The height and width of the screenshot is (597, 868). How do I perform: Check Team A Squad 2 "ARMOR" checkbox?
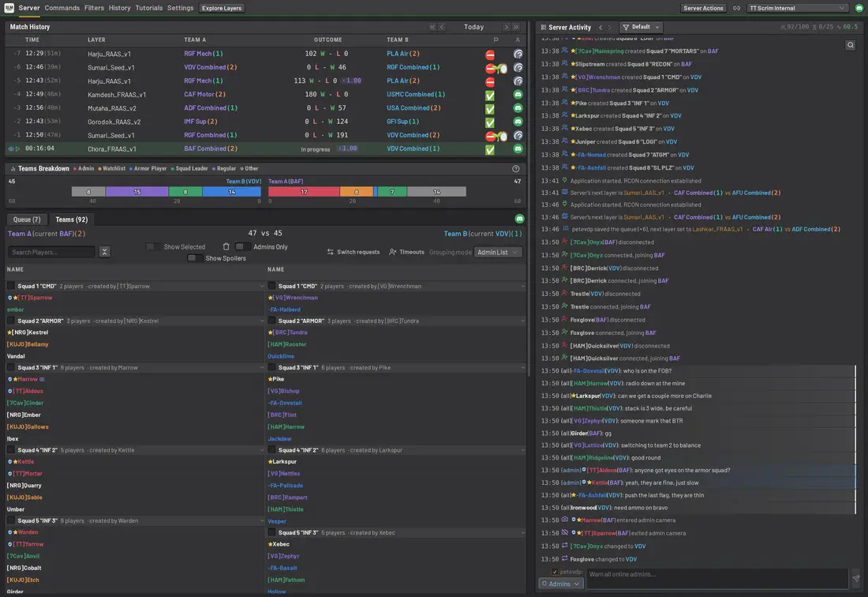[10, 321]
